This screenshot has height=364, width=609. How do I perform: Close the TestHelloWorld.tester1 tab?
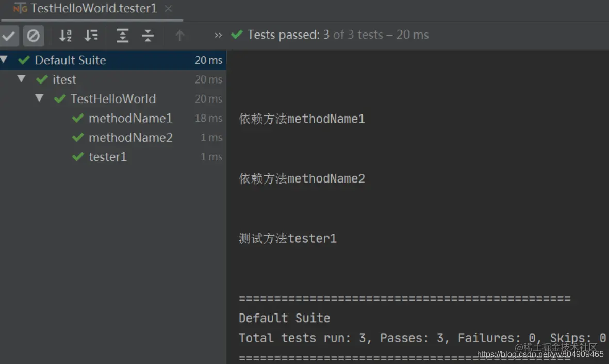(x=168, y=9)
